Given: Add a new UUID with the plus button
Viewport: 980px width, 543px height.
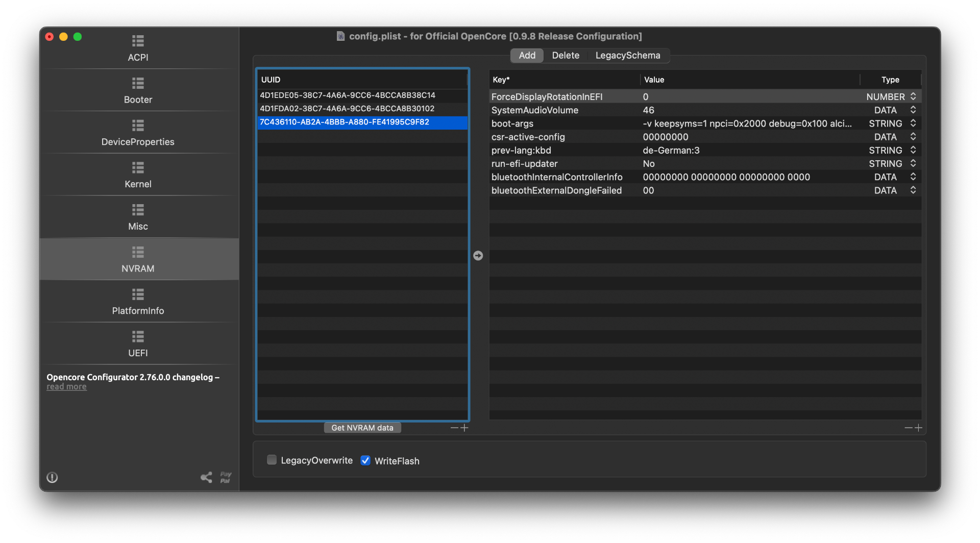Looking at the screenshot, I should coord(464,428).
